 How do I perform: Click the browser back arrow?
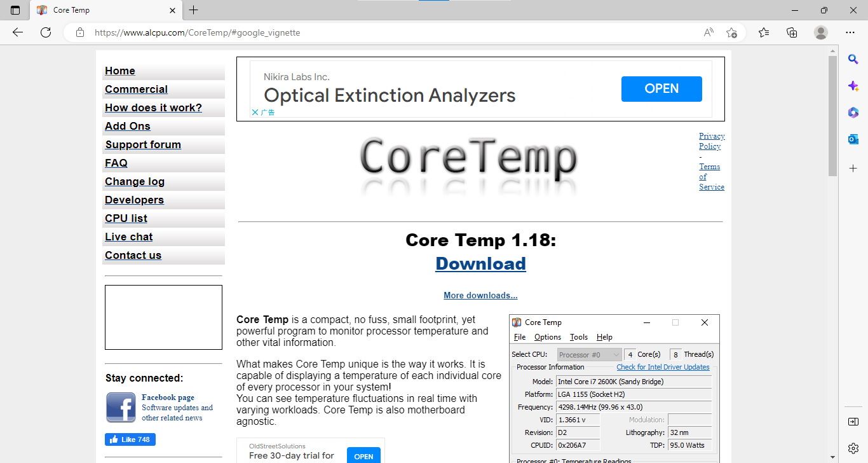[x=18, y=32]
